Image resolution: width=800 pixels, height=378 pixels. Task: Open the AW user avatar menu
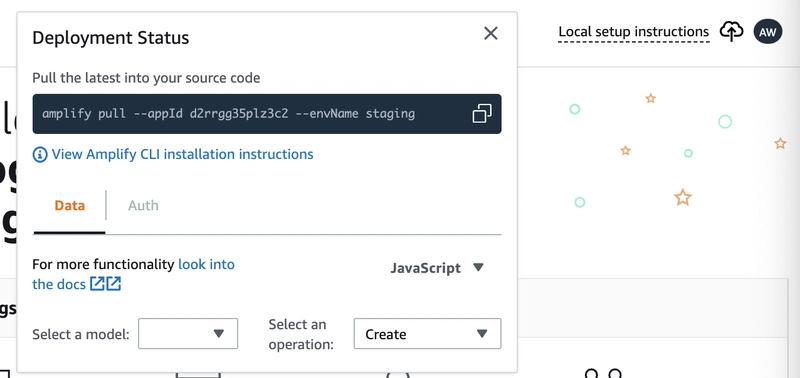[x=767, y=32]
